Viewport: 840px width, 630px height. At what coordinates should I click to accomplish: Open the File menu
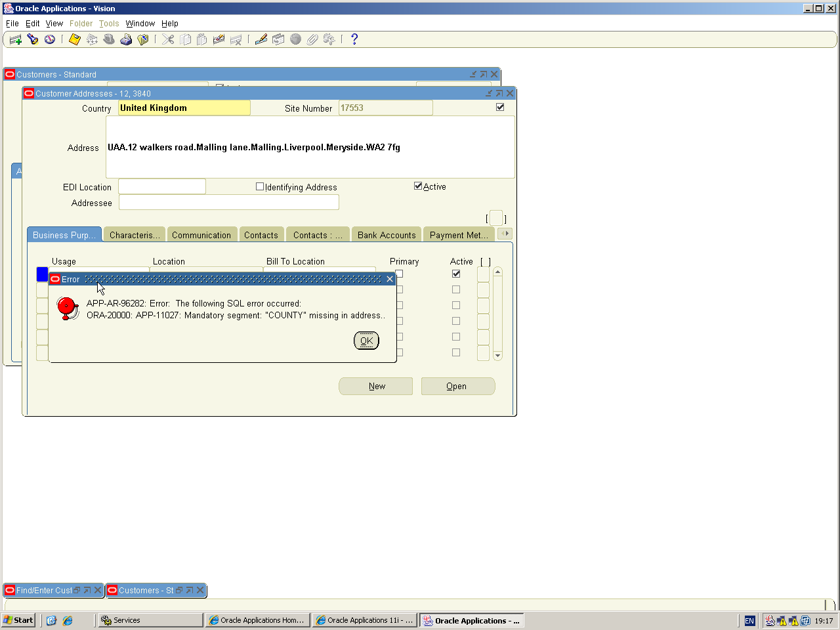coord(12,24)
